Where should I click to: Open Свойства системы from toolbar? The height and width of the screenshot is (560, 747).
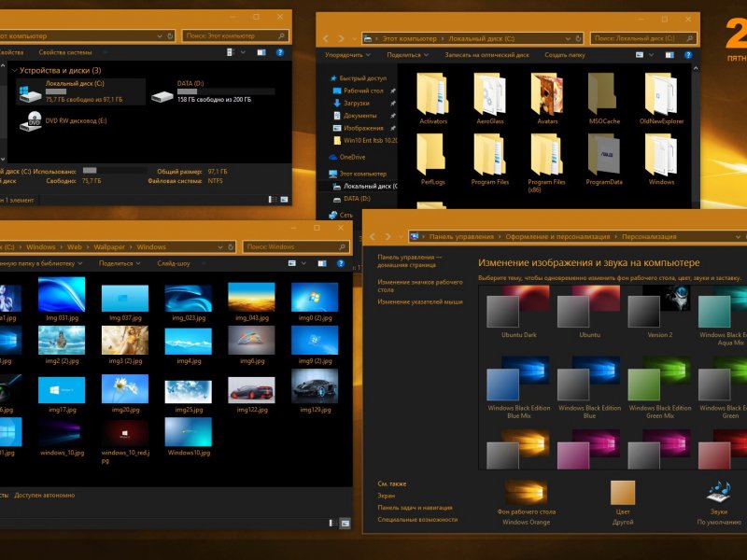tap(65, 52)
